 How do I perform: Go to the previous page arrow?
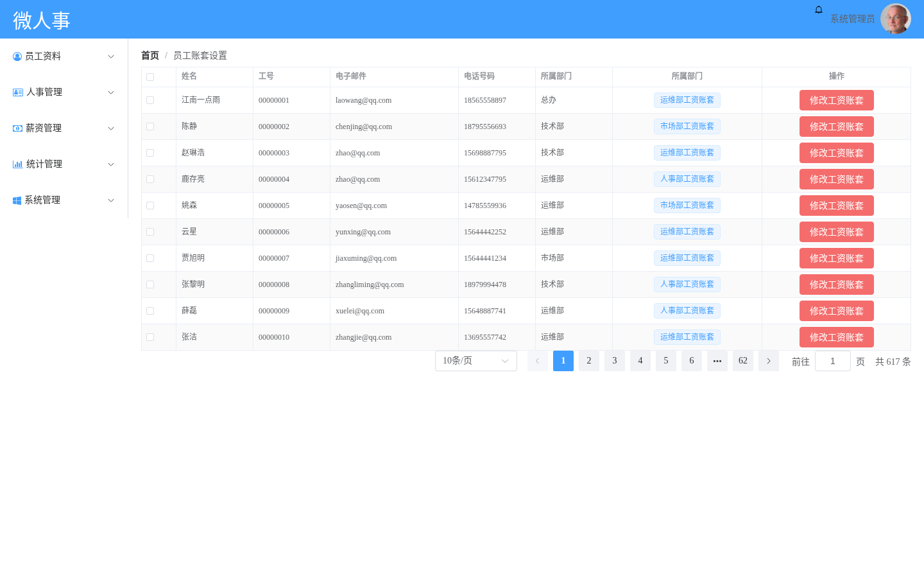tap(538, 361)
